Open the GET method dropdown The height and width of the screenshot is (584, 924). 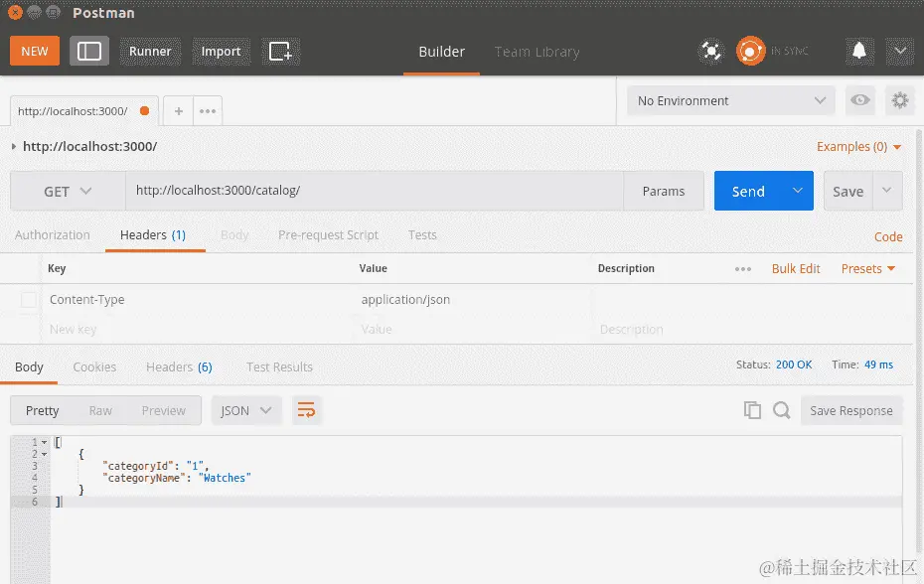point(68,191)
